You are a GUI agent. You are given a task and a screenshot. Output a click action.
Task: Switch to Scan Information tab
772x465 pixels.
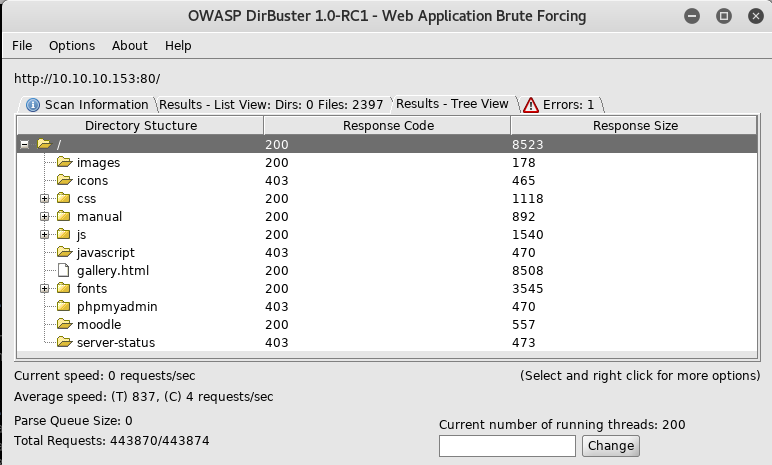click(x=87, y=104)
